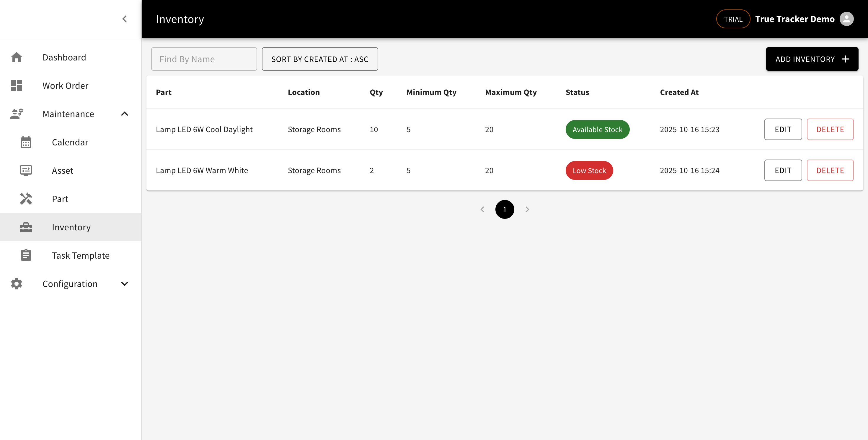868x440 pixels.
Task: Open Calendar using the calendar icon
Action: point(26,142)
